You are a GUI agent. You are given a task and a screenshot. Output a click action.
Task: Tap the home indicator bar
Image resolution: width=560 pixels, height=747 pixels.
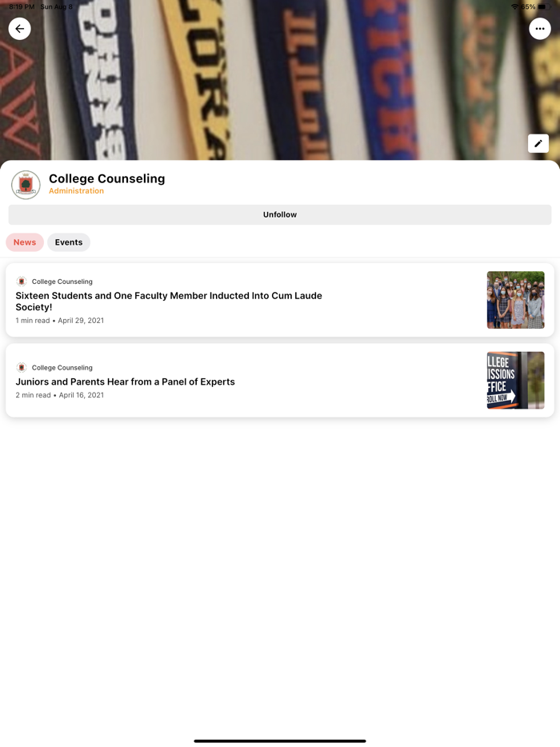point(280,741)
